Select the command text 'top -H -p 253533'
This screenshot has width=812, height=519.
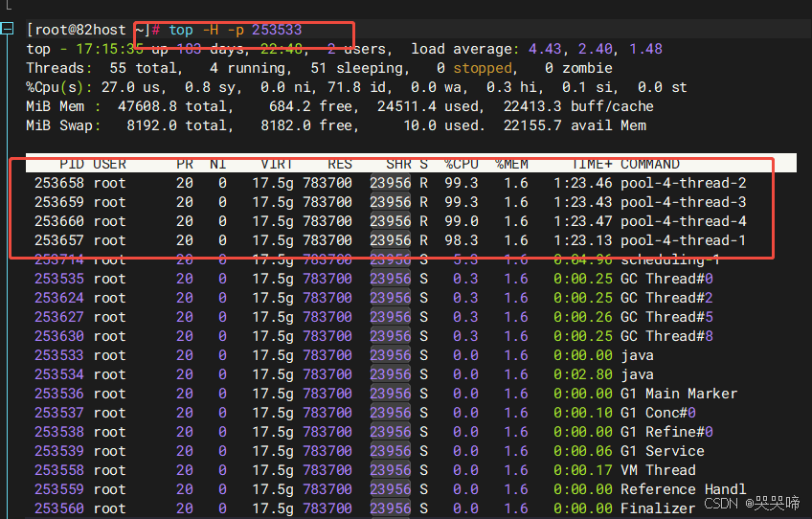coord(236,30)
